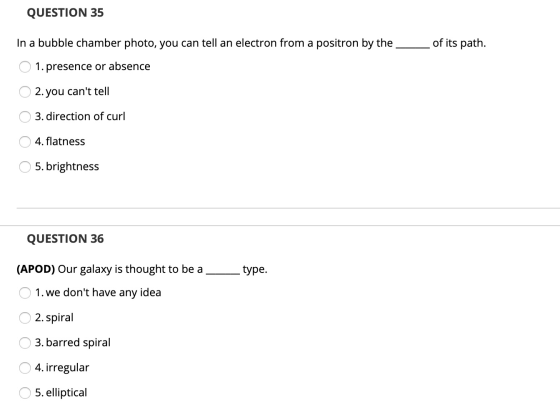Choose 'we don't have any idea' option
Viewport: 560px width, 418px height.
pyautogui.click(x=25, y=293)
